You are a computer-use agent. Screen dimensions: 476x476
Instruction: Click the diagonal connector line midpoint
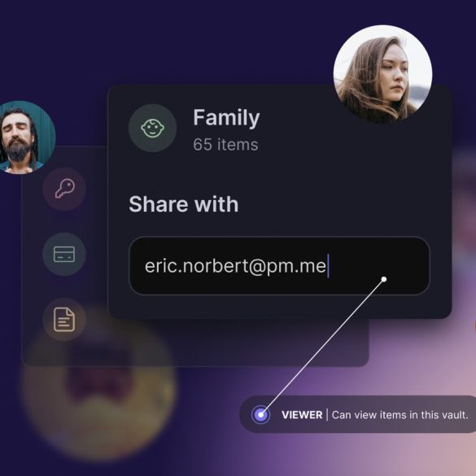pyautogui.click(x=322, y=347)
